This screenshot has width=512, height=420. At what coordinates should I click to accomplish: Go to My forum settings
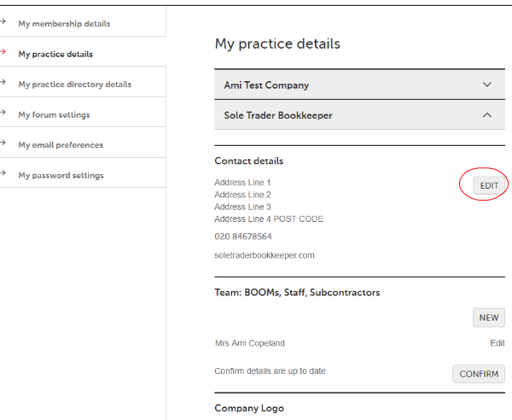[54, 114]
